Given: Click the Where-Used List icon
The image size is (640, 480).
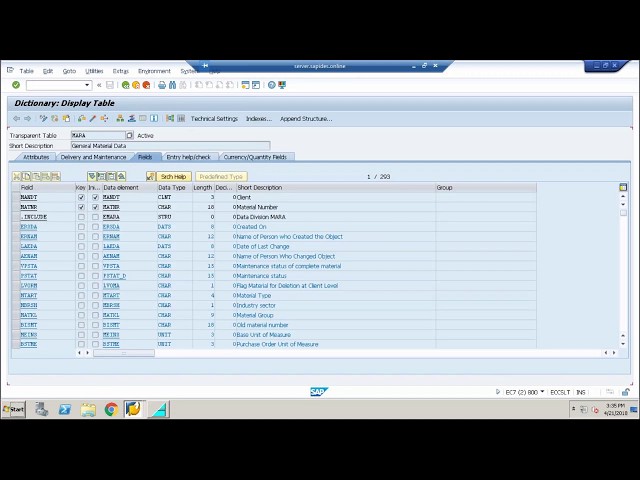Looking at the screenshot, I should pyautogui.click(x=104, y=118).
